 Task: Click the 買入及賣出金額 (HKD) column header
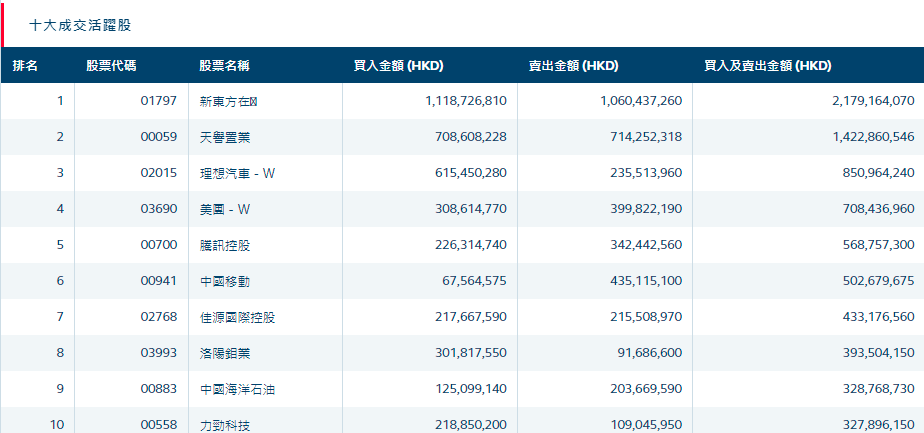768,66
